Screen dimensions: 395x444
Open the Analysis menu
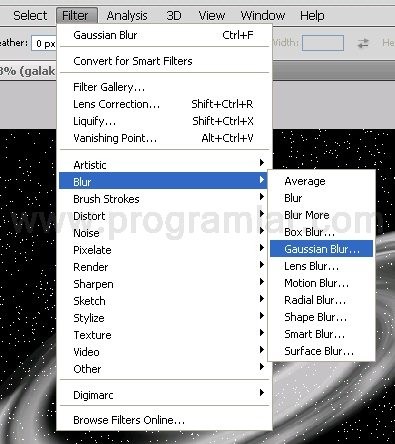tap(127, 16)
